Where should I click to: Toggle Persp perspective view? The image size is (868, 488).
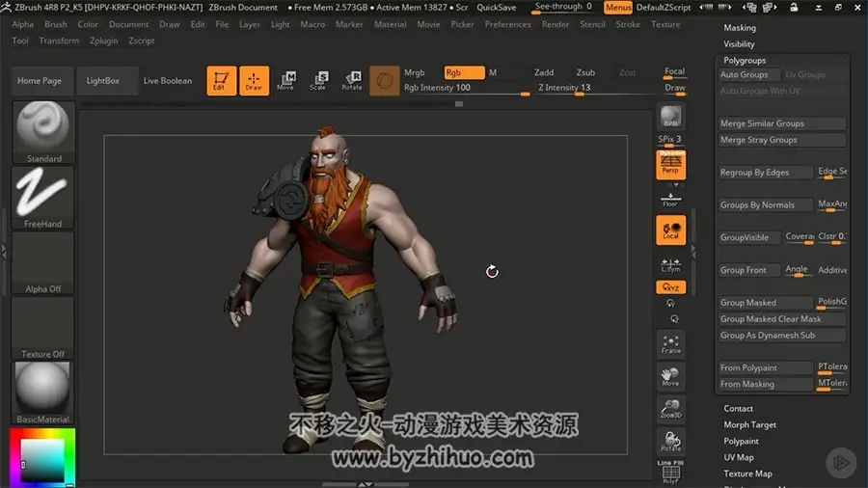coord(670,165)
